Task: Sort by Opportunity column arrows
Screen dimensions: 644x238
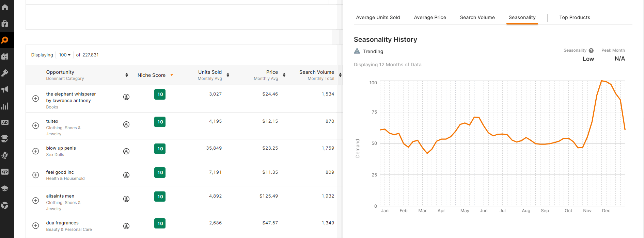Action: tap(127, 75)
